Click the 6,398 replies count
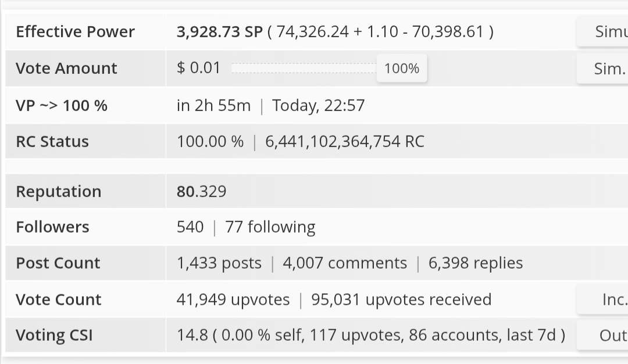Image resolution: width=628 pixels, height=364 pixels. click(x=475, y=263)
